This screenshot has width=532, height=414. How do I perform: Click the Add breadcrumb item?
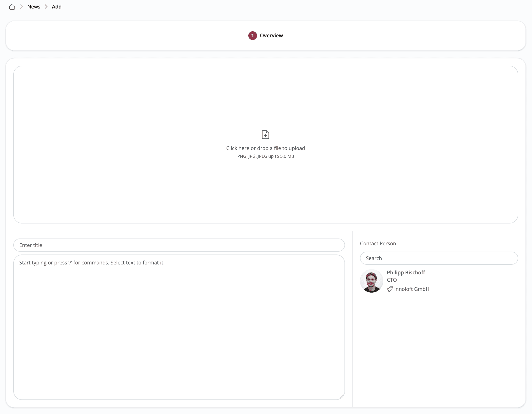click(x=56, y=7)
